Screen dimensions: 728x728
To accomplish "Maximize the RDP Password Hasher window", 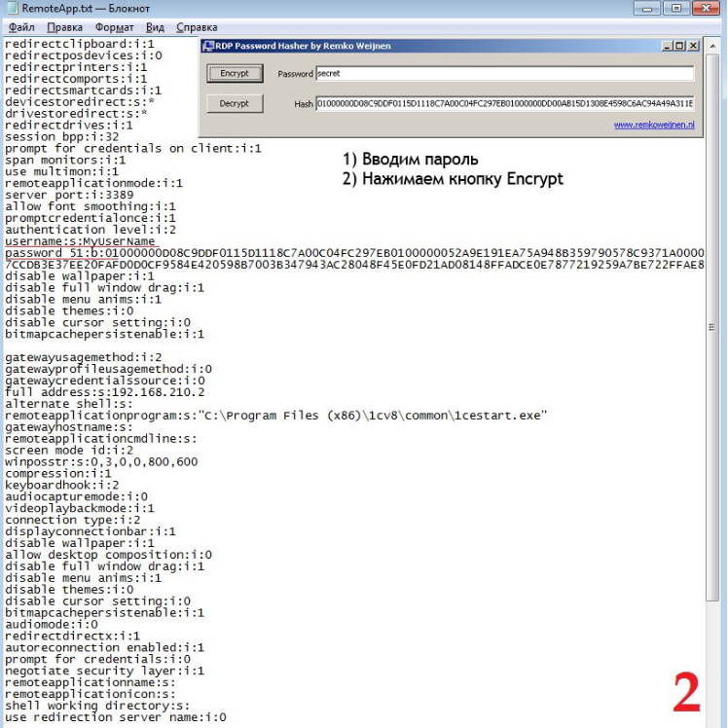I will point(679,46).
